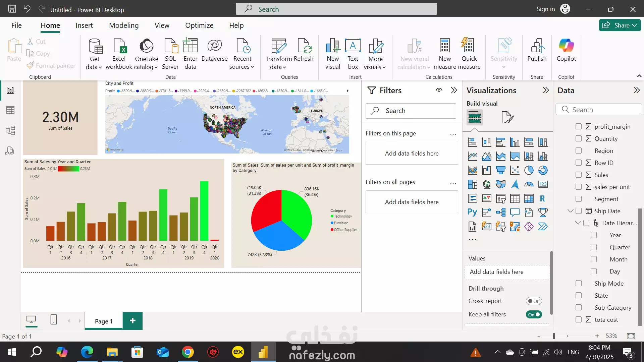Select the Line chart visual
644x362 pixels.
(x=472, y=156)
